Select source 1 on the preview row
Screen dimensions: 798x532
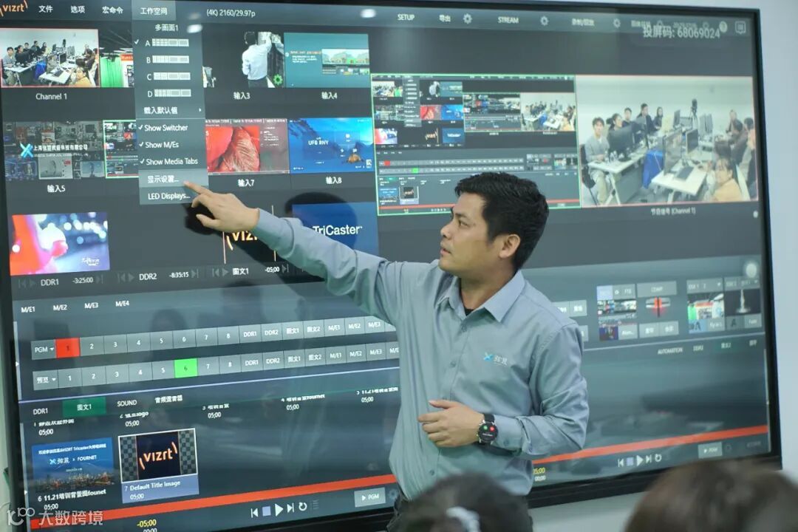coord(69,378)
